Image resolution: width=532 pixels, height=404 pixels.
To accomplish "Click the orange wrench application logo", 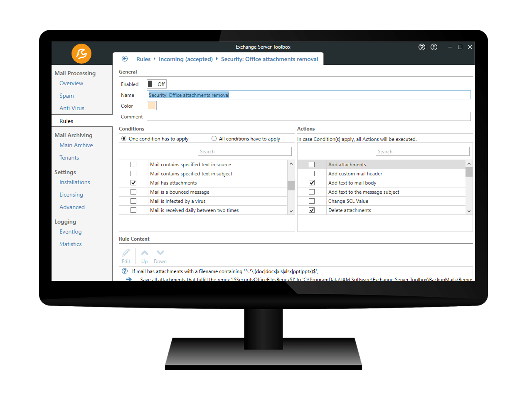I will [x=81, y=54].
